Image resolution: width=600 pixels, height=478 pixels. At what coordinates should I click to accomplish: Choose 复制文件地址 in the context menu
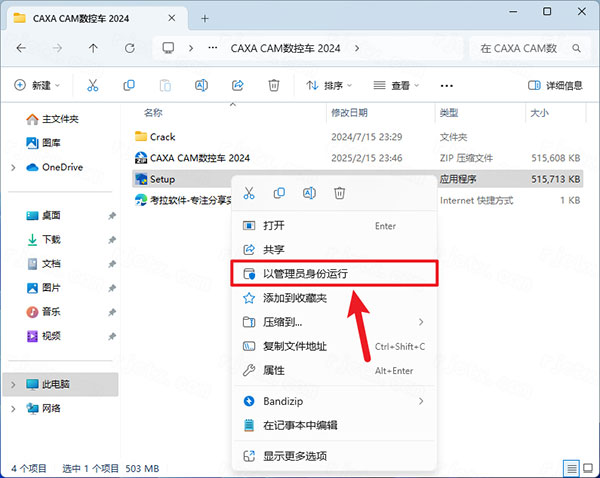[334, 346]
